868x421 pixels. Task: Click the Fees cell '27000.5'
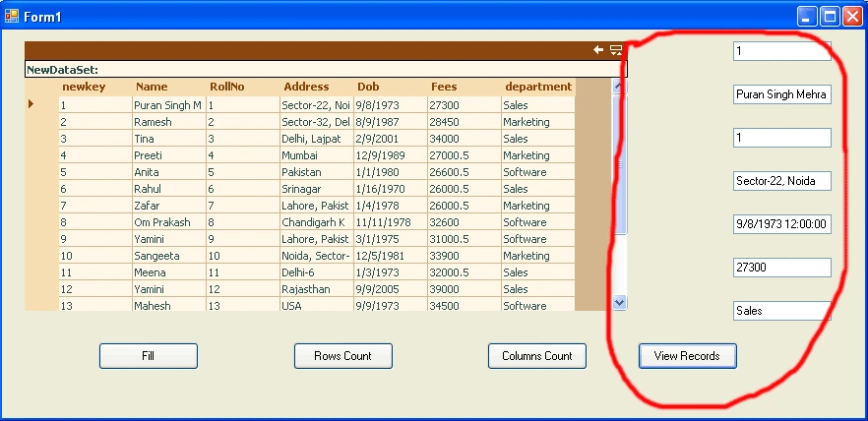pos(465,155)
